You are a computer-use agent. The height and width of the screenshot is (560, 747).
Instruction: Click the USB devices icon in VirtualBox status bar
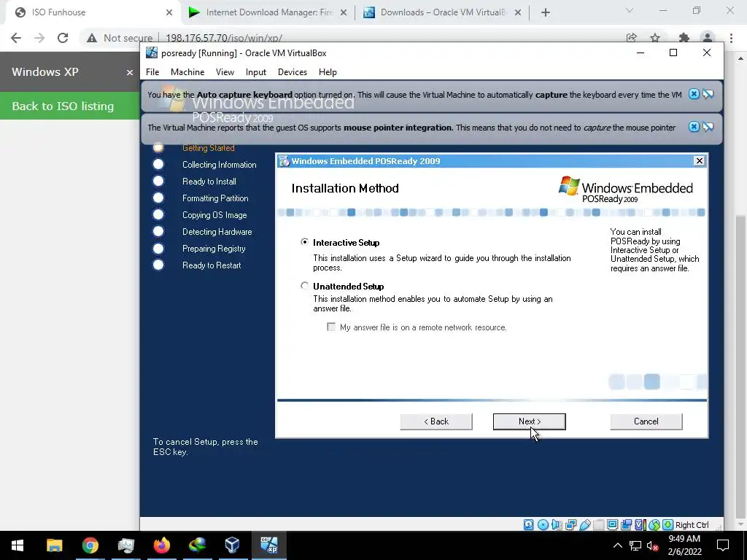point(585,525)
